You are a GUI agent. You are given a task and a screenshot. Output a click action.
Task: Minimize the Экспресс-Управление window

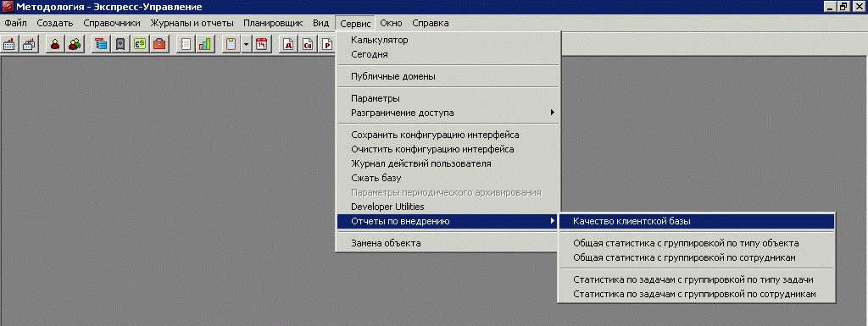coord(831,7)
